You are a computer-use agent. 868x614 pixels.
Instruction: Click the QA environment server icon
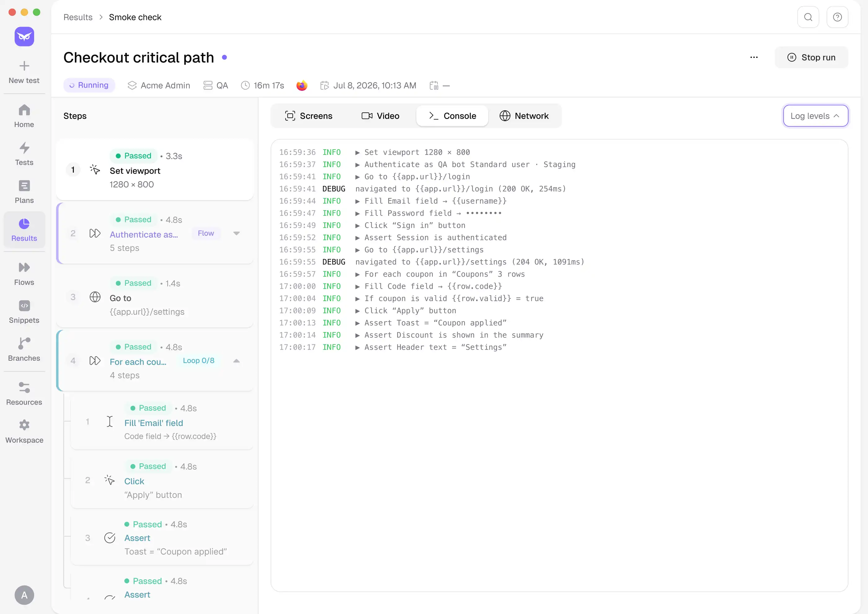(208, 86)
